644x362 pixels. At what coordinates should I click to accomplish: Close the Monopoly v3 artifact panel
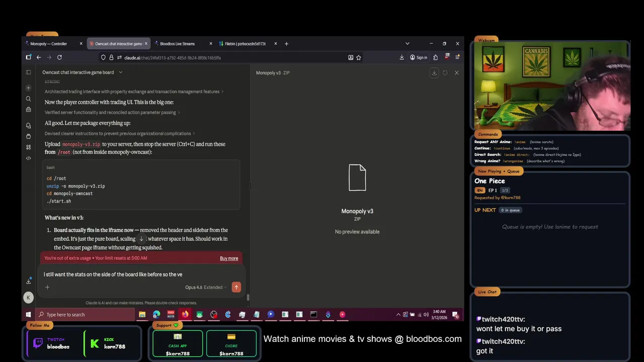point(456,73)
